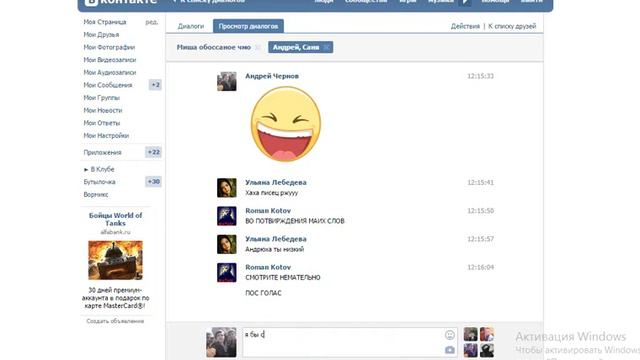Viewport: 640px width, 360px height.
Task: Click the 12:15:50 timestamp
Action: pyautogui.click(x=480, y=211)
